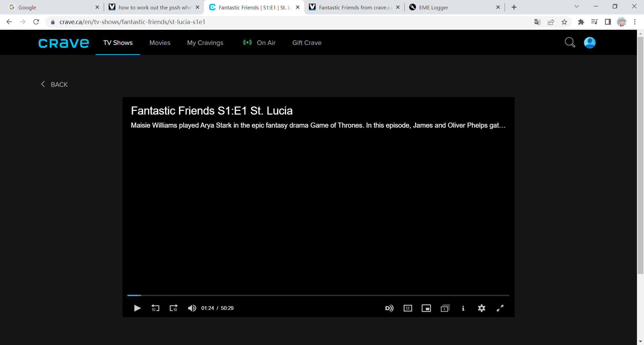Open Crave search magnifier
The width and height of the screenshot is (644, 345).
[570, 43]
